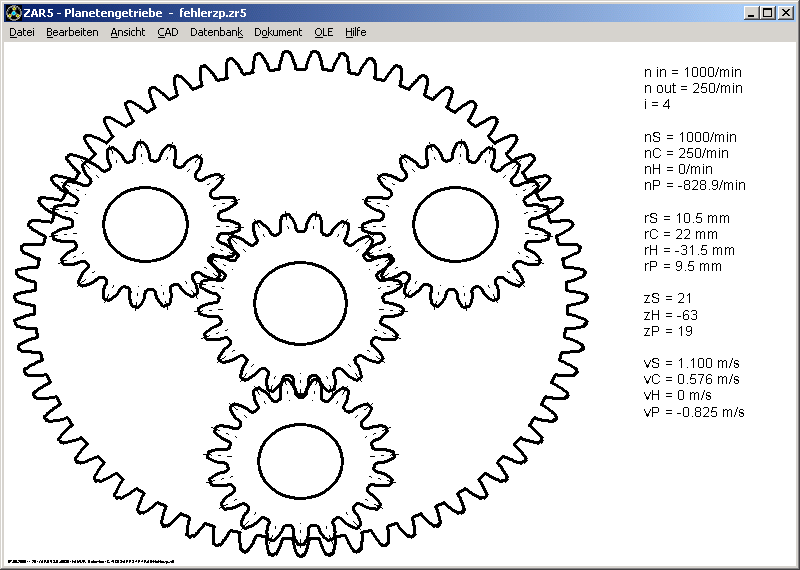Open the Dokument menu
Viewport: 800px width, 570px height.
(278, 32)
